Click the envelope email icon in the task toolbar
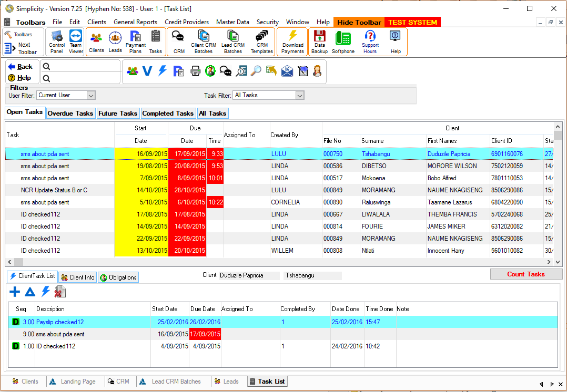 pyautogui.click(x=287, y=71)
